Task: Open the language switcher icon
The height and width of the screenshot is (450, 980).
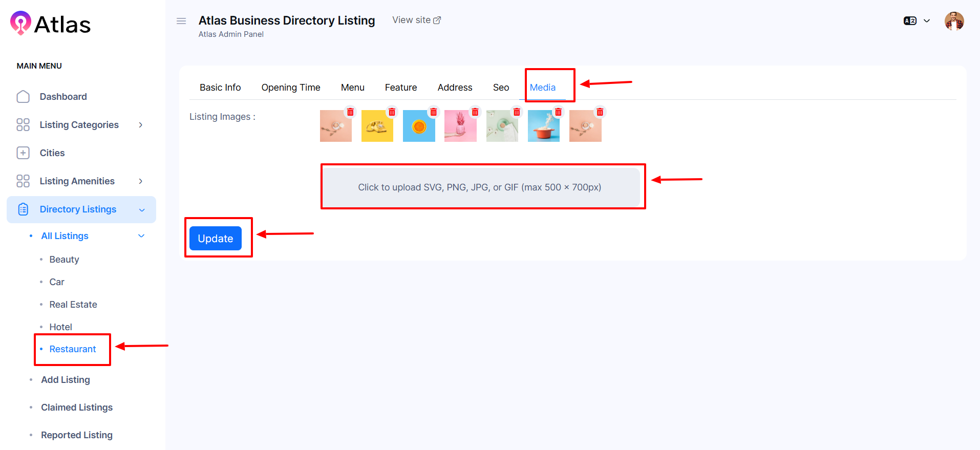Action: click(910, 21)
